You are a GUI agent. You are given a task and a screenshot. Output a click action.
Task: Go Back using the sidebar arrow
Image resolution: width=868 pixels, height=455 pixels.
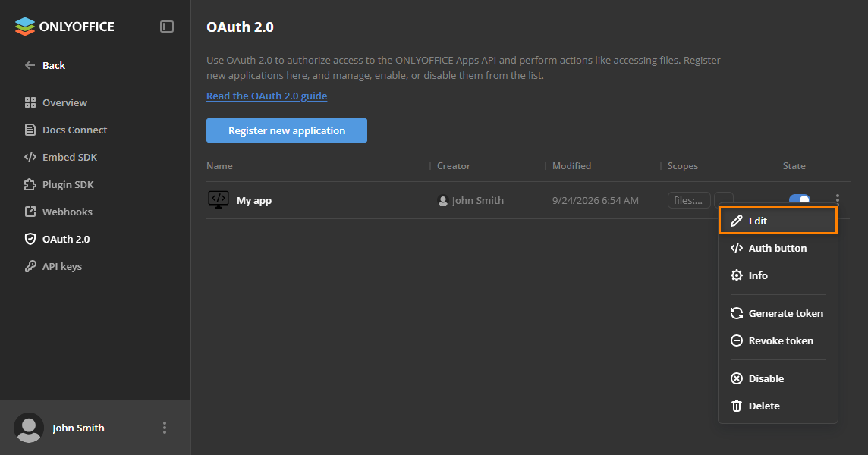coord(45,65)
